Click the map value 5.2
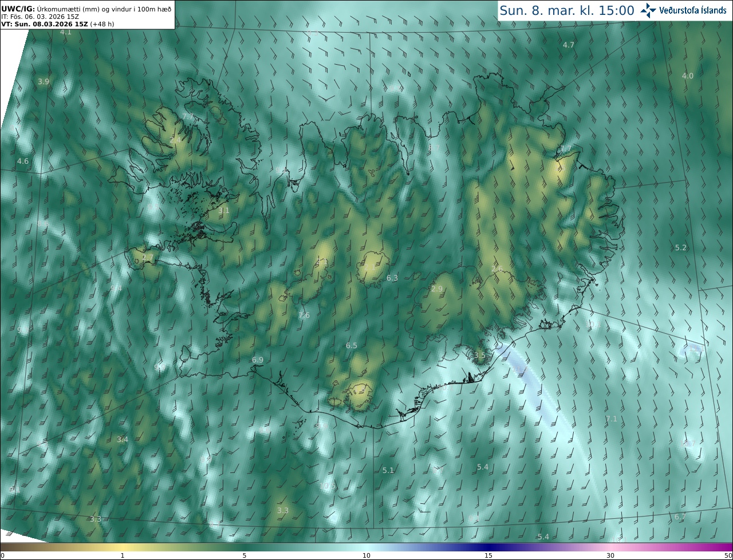The height and width of the screenshot is (560, 733). pos(681,248)
